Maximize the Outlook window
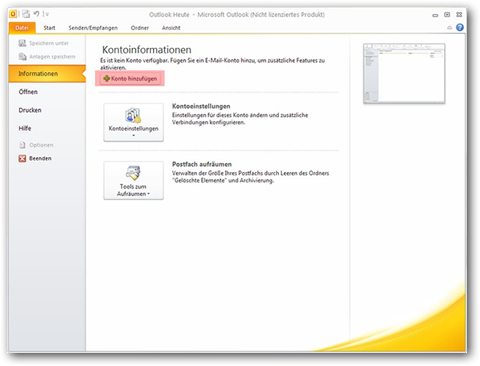Screen dimensions: 480x366 click(x=447, y=14)
